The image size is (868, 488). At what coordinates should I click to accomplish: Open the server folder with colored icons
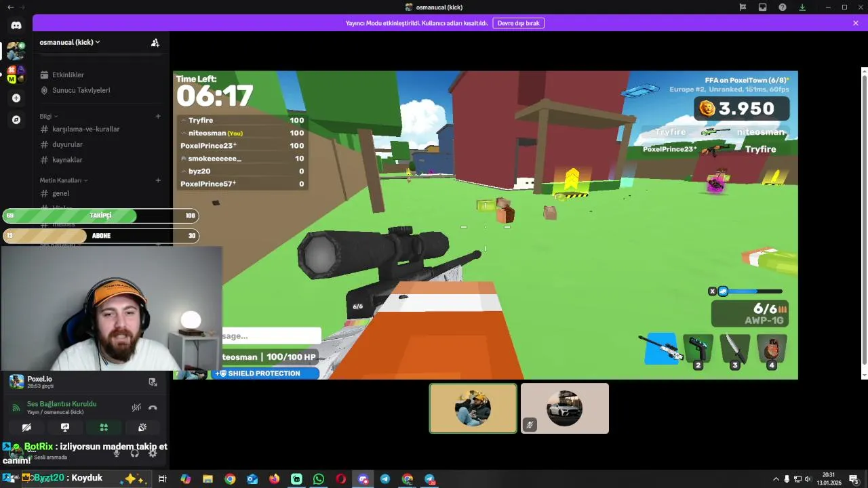tap(16, 75)
